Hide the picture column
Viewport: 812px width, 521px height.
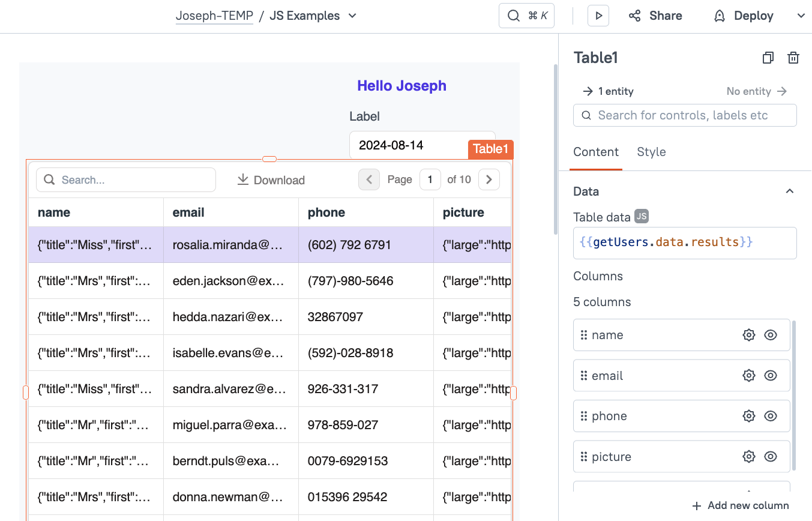point(771,456)
